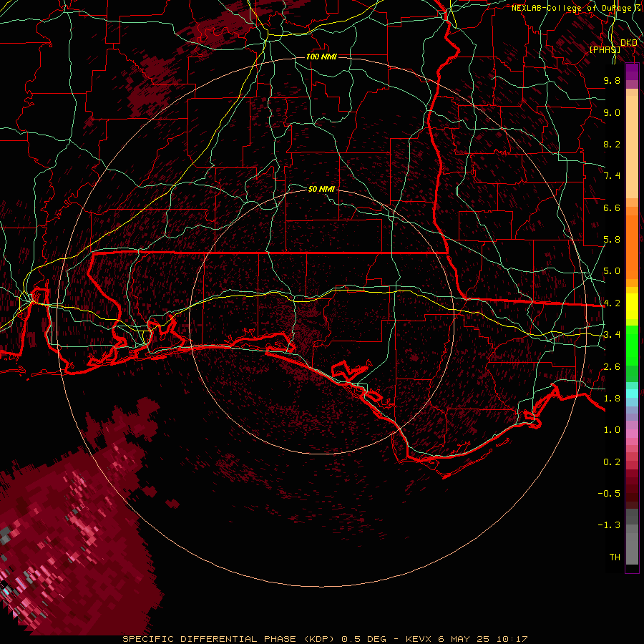This screenshot has height=644, width=644.
Task: Pick the purple swatch atop the color bar
Action: tap(632, 72)
